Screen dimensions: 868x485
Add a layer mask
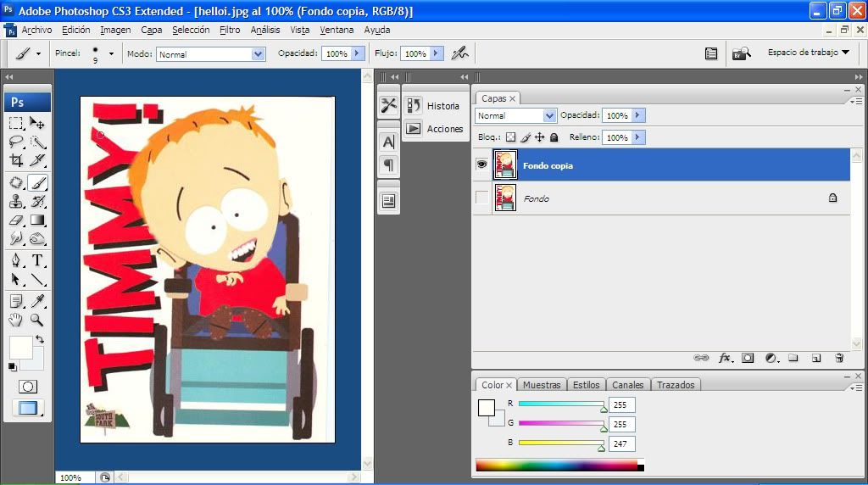(748, 358)
